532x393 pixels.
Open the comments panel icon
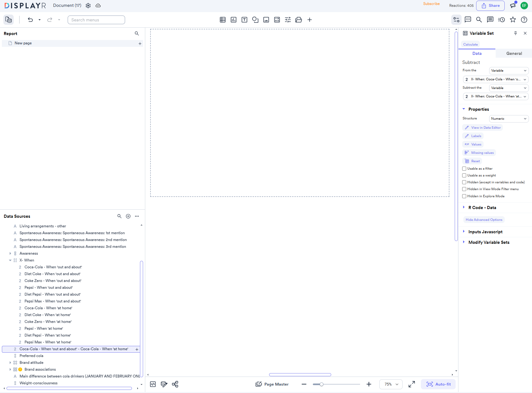pyautogui.click(x=468, y=20)
